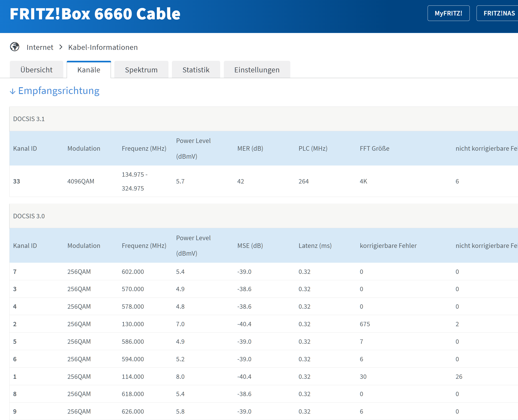This screenshot has width=518, height=420.
Task: Click correctable errors value 30
Action: pos(363,377)
